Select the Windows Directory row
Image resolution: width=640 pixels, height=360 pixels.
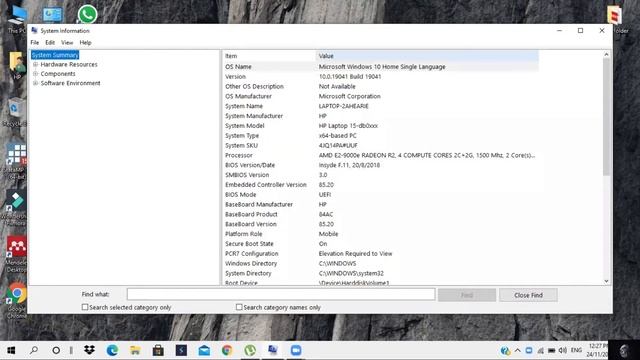coord(380,264)
